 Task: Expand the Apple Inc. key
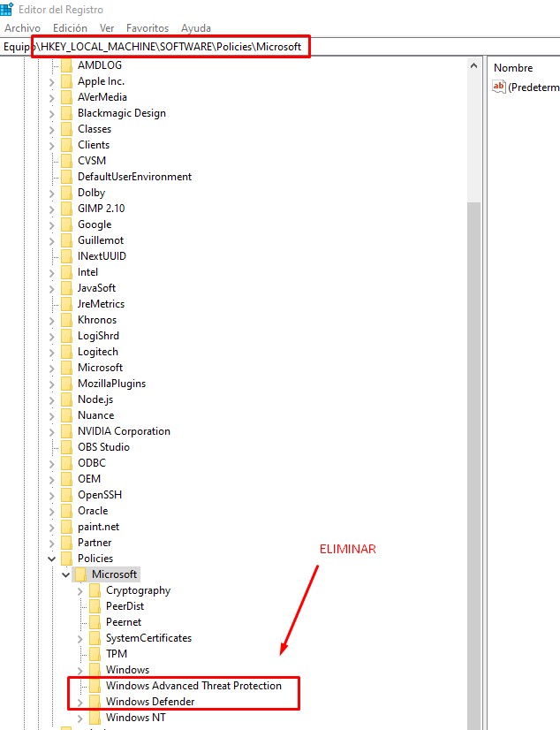(x=52, y=81)
